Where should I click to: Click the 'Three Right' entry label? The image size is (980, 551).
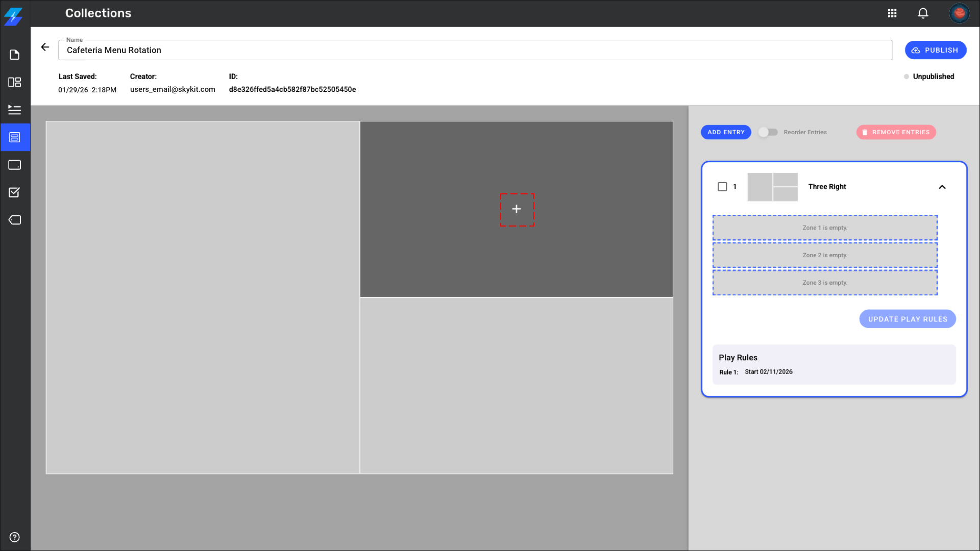[827, 187]
